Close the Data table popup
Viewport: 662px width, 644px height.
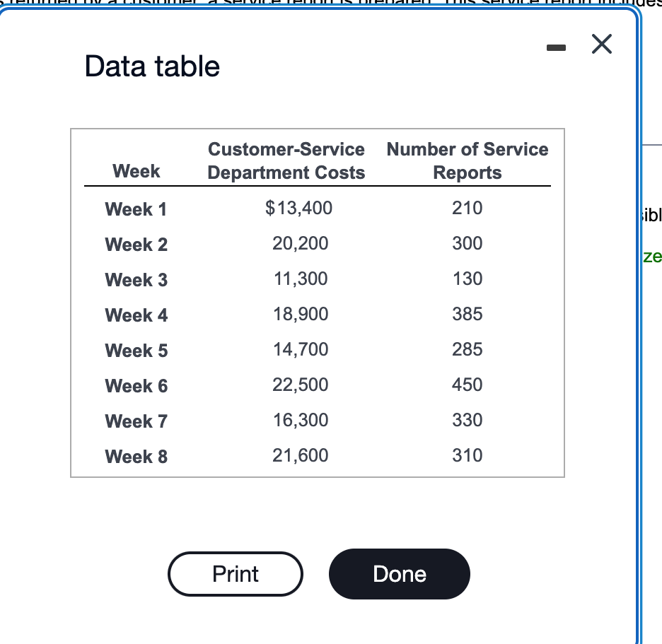click(x=602, y=44)
